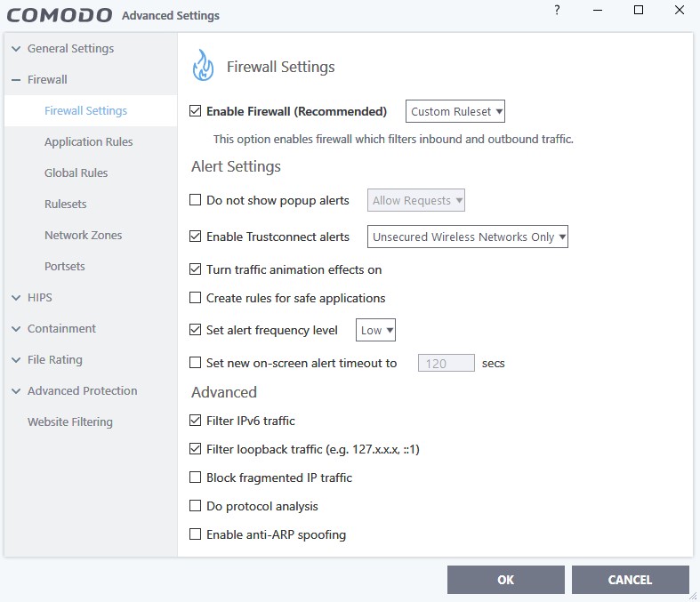Enable anti-ARP spoofing checkbox
This screenshot has width=700, height=602.
pyautogui.click(x=195, y=534)
